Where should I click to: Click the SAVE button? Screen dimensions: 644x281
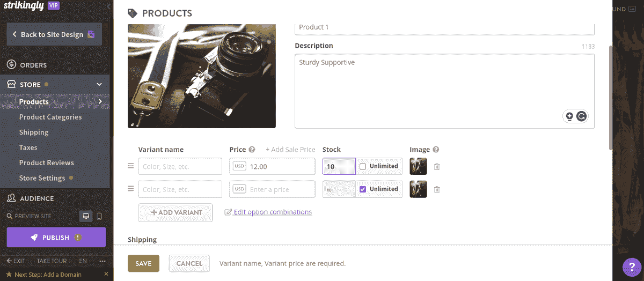coord(143,263)
